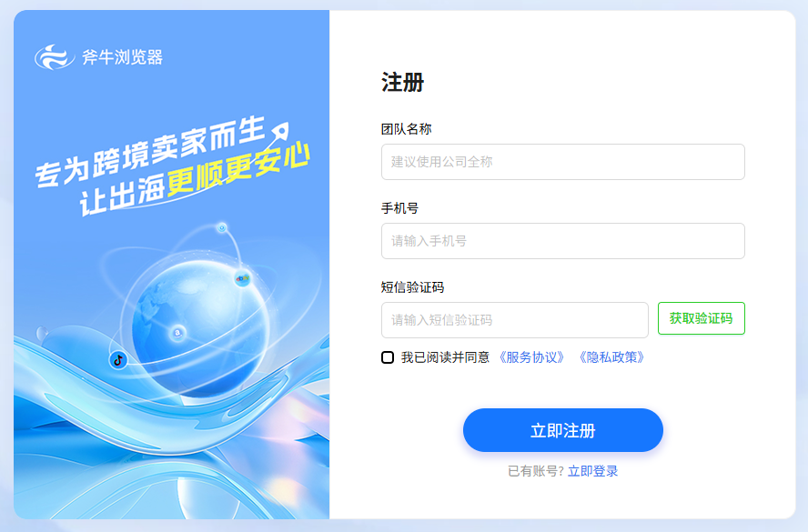Click the small orbiting dot above the globe

click(x=222, y=227)
